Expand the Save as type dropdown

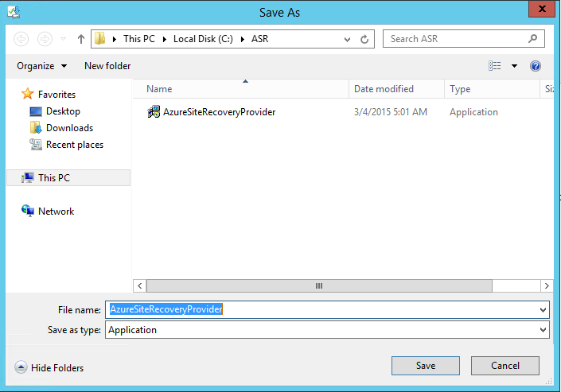543,330
